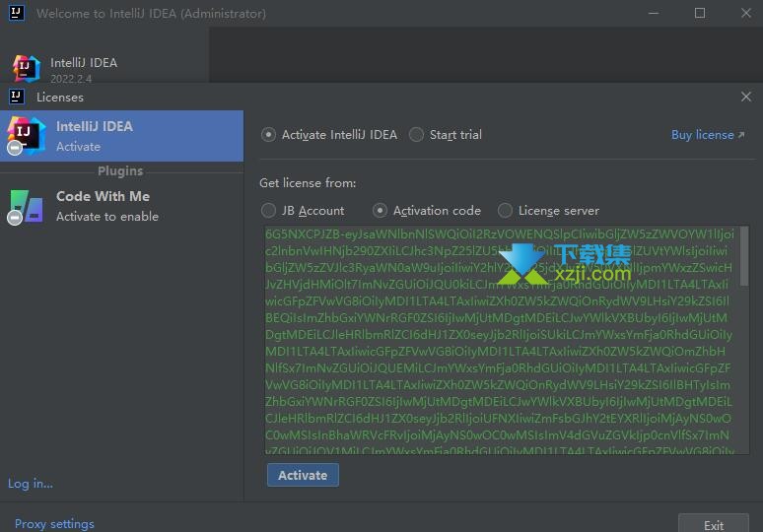Click the IntelliJ IDEA icon in license list
Viewport: 763px width, 532px height.
(26, 136)
